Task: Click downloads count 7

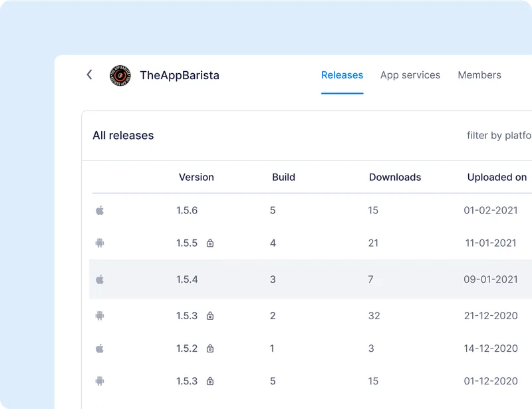Action: pos(370,279)
